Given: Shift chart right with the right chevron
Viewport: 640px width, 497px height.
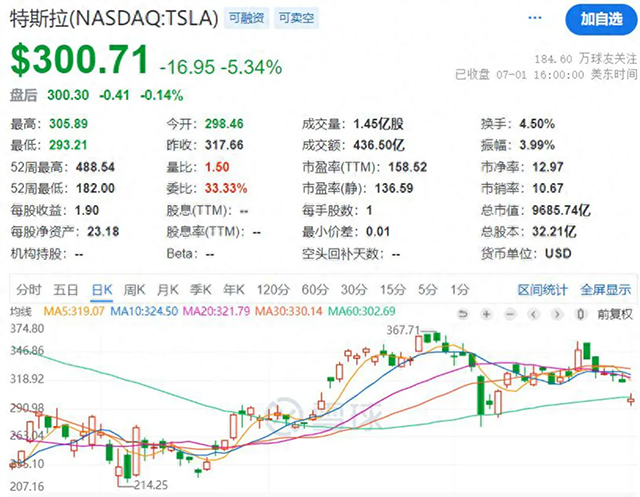Looking at the screenshot, I should click(557, 314).
